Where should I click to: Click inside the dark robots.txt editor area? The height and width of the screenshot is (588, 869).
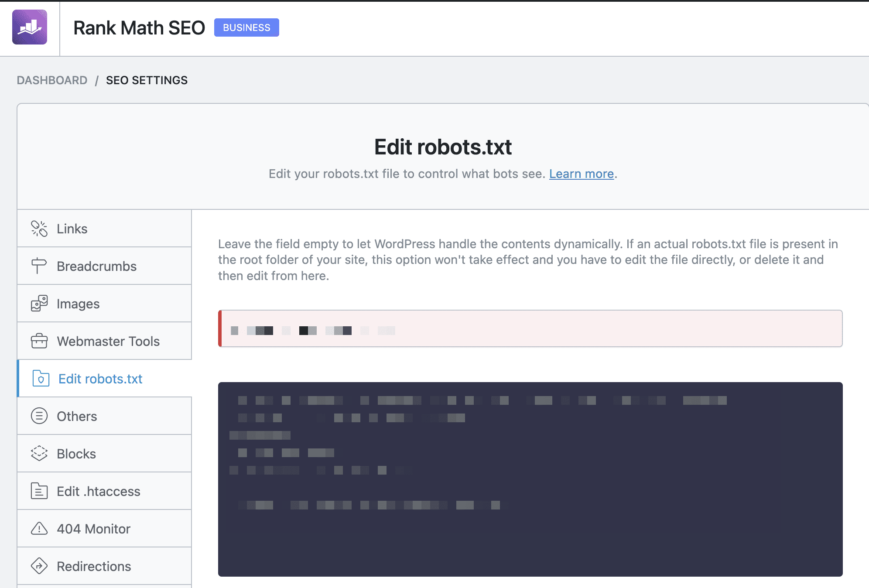(530, 537)
